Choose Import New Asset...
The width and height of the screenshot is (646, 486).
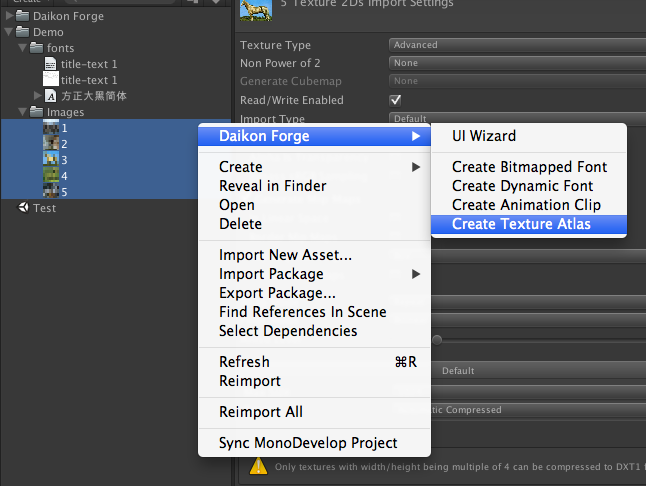tap(314, 255)
